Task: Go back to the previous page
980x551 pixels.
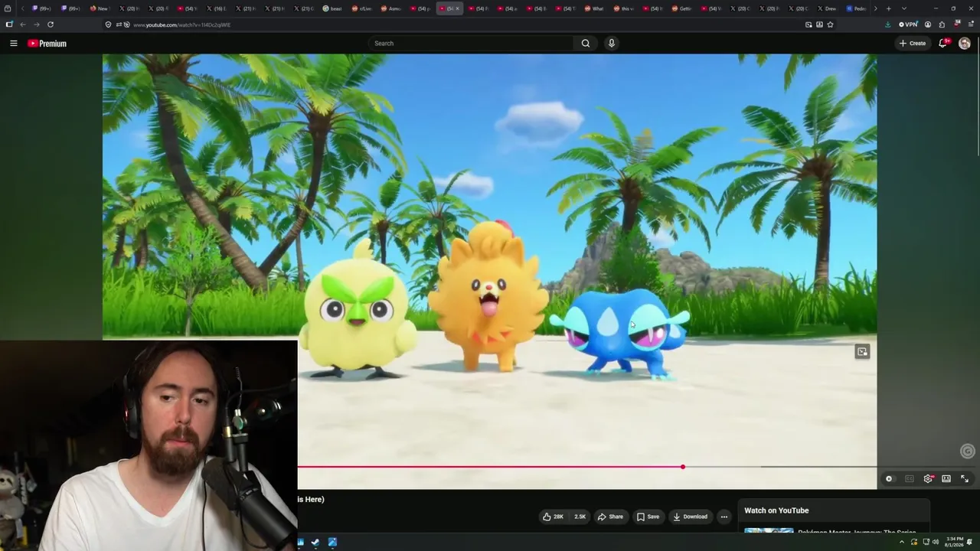Action: (22, 24)
